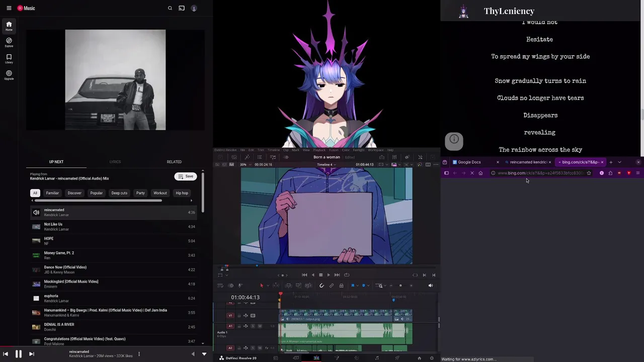This screenshot has height=362, width=644.
Task: Play Not Like Us from queue
Action: pos(114,227)
